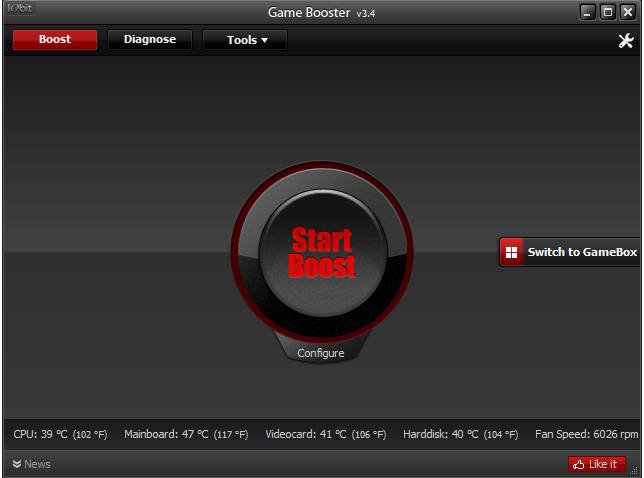644x478 pixels.
Task: Open Configure below the boost button
Action: (321, 353)
